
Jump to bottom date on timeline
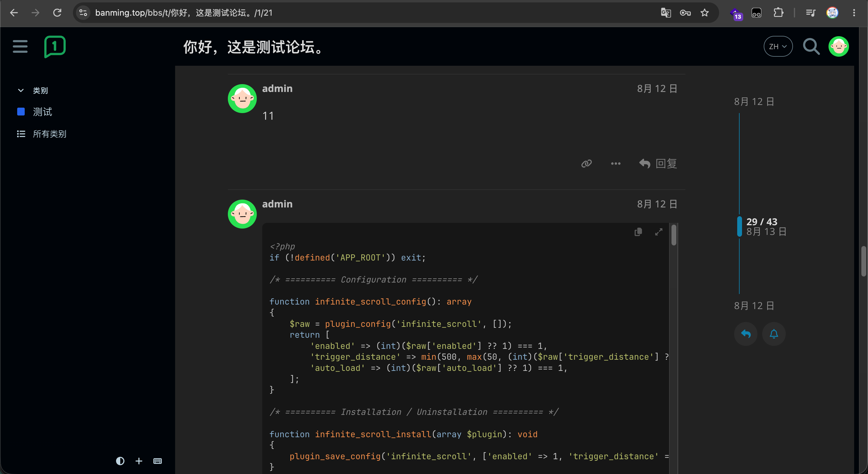(754, 306)
